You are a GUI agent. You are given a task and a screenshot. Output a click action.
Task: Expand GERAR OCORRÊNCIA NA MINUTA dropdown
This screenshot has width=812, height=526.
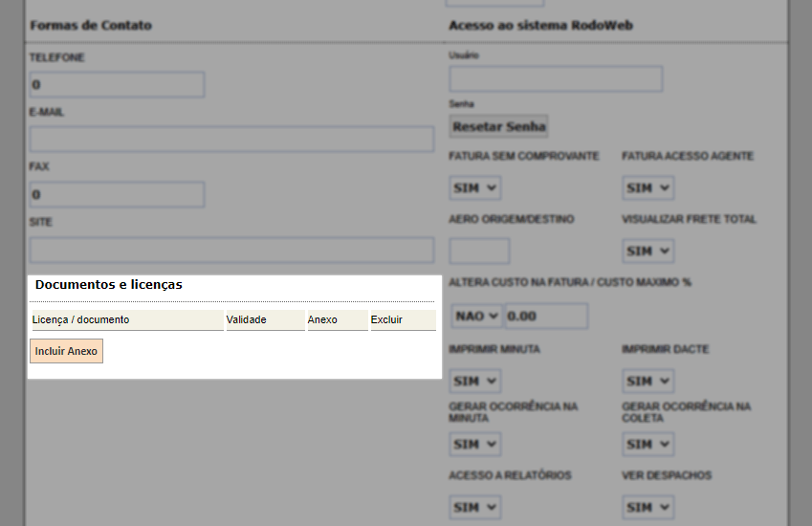pos(475,444)
